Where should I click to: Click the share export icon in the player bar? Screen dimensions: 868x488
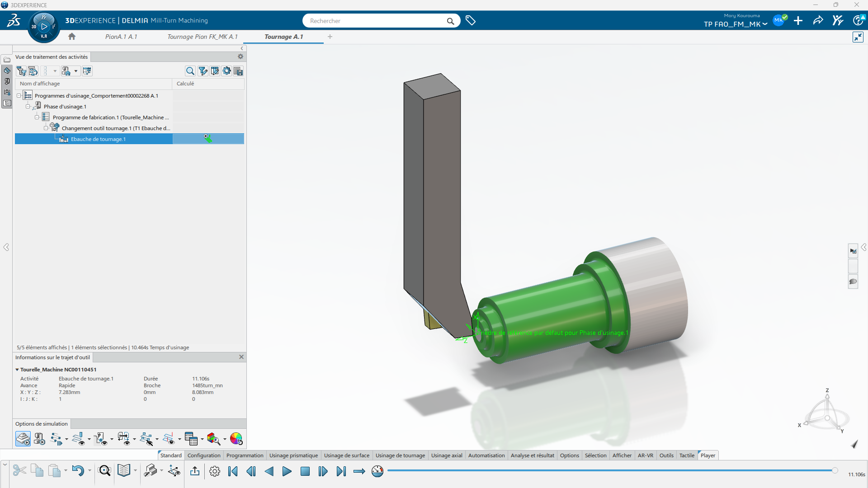click(195, 471)
